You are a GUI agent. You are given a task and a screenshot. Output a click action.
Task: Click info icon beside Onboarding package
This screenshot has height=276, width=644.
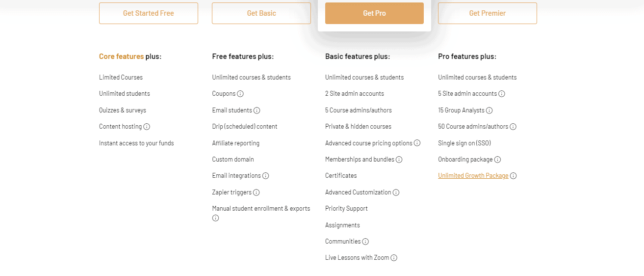point(497,160)
